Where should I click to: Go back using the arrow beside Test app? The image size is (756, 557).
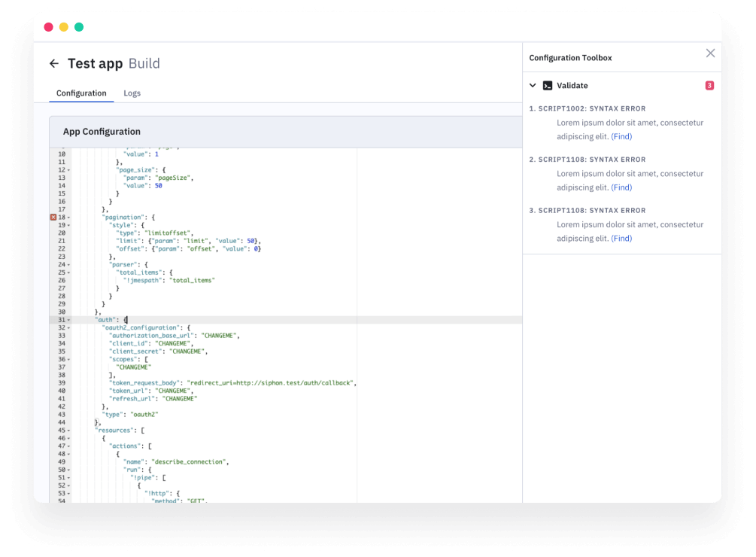coord(54,63)
